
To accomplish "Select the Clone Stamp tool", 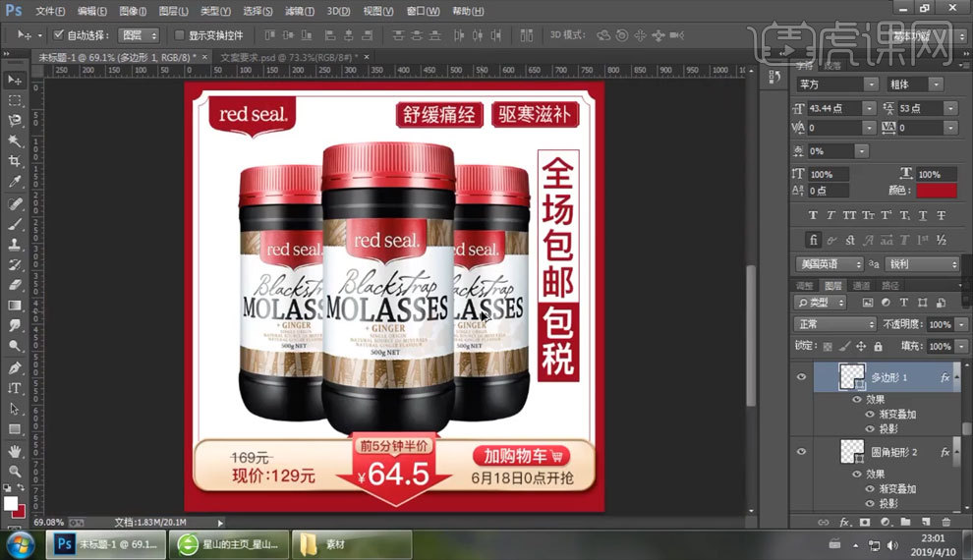I will tap(15, 245).
